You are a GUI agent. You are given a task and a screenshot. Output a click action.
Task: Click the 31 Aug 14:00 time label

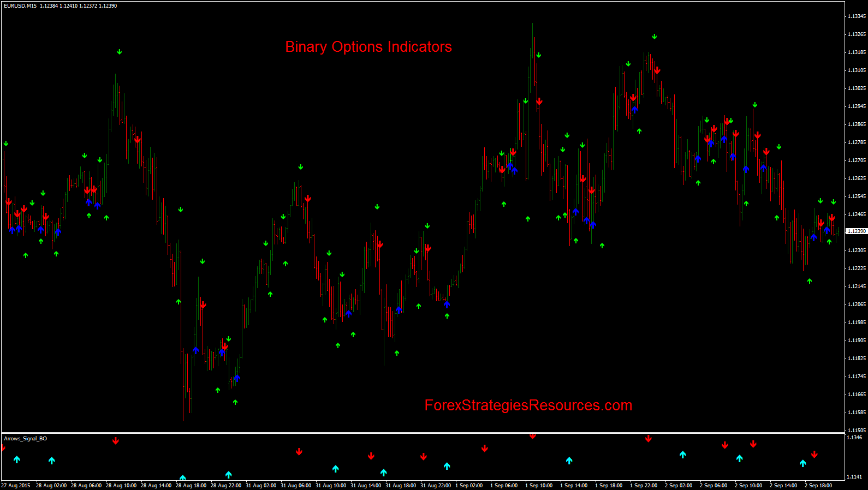pos(366,486)
